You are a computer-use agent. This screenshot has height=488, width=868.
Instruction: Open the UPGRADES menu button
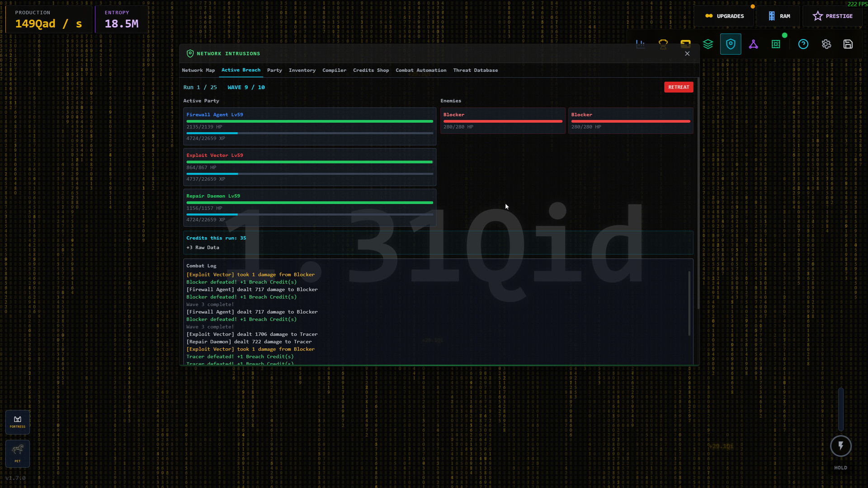point(724,16)
